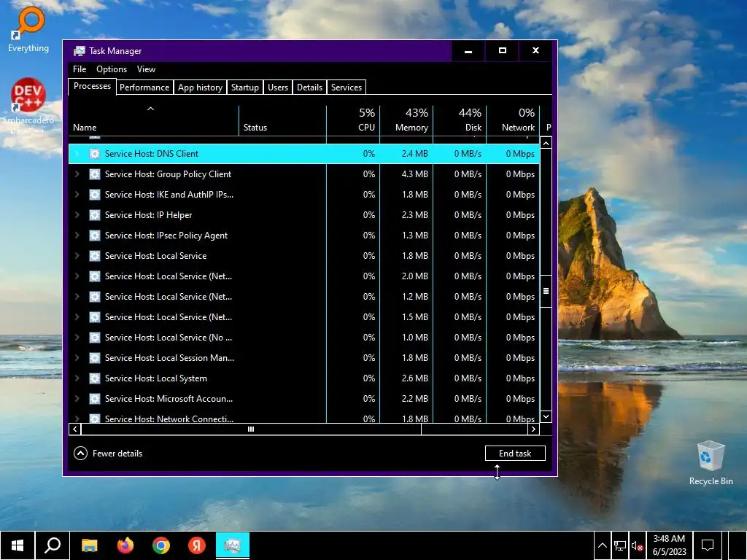Switch to the Details tab

click(x=309, y=87)
